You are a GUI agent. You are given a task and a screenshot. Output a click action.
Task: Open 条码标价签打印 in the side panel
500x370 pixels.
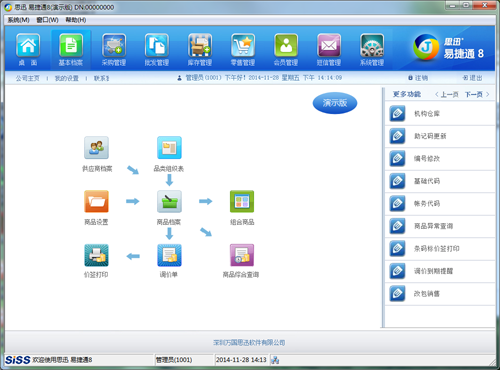pyautogui.click(x=440, y=249)
